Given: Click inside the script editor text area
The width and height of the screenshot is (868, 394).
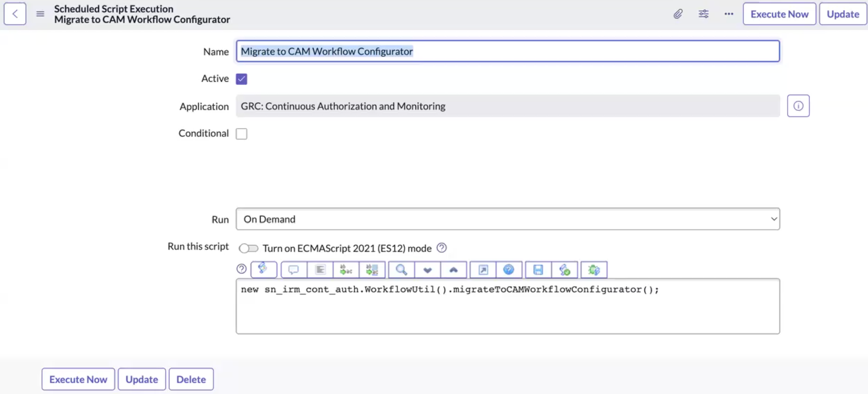Looking at the screenshot, I should (x=508, y=306).
